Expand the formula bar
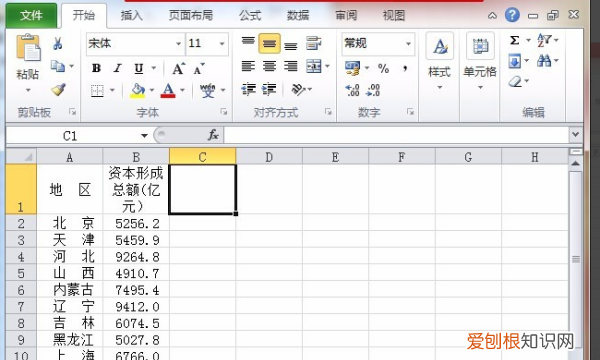 (575, 134)
